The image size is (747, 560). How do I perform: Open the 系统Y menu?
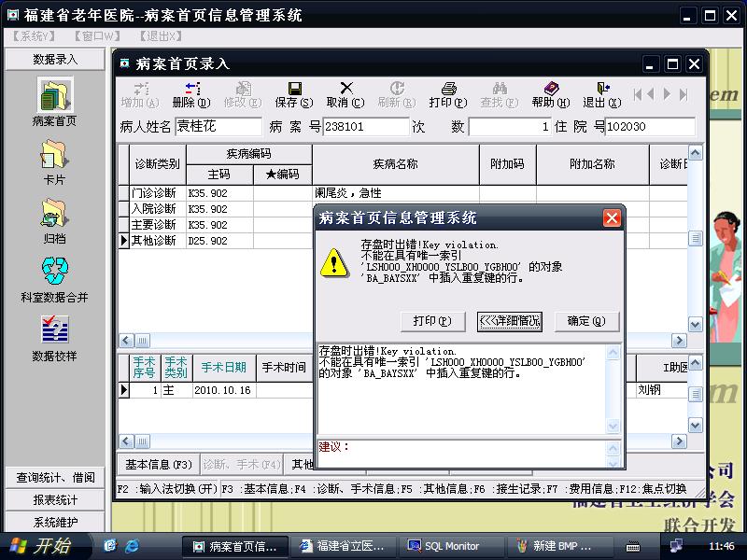click(34, 36)
